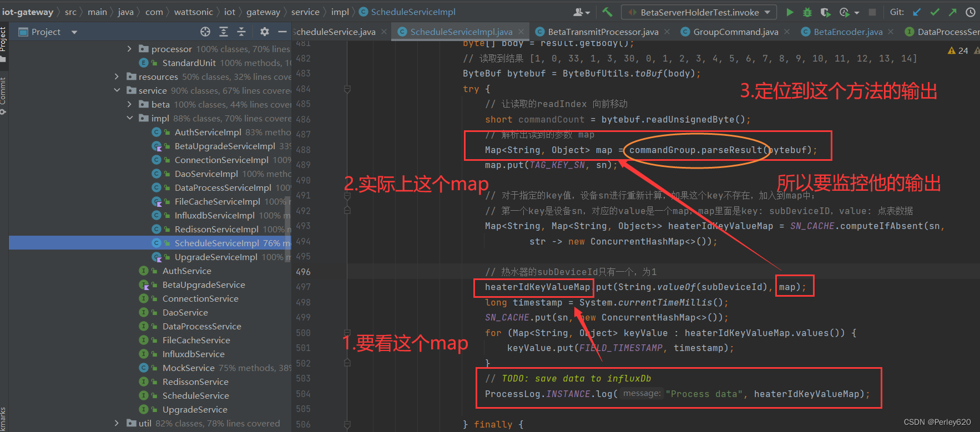Screen dimensions: 980x432
Task: Open Project panel gear options
Action: click(x=265, y=32)
